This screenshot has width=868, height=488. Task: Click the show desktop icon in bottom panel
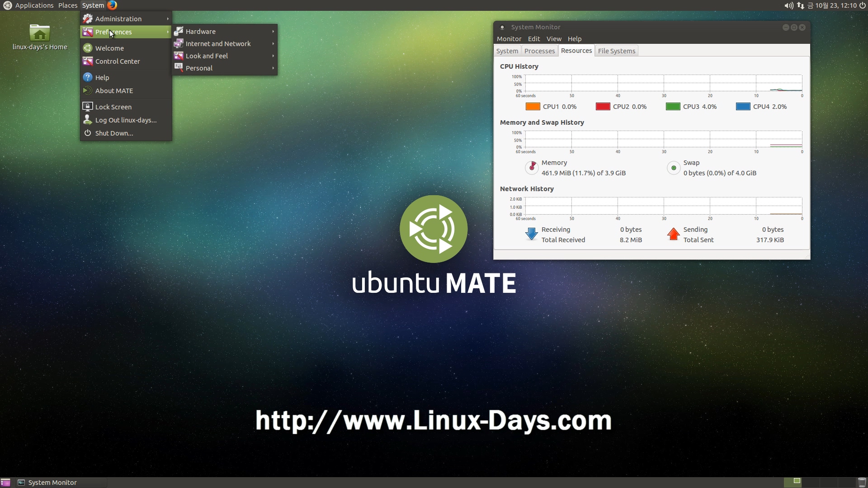(5, 483)
